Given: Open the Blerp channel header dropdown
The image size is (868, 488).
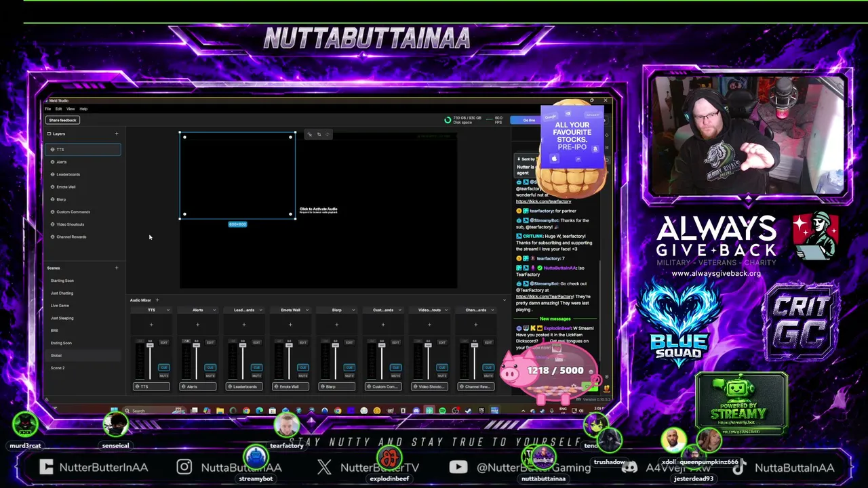Looking at the screenshot, I should tap(353, 310).
